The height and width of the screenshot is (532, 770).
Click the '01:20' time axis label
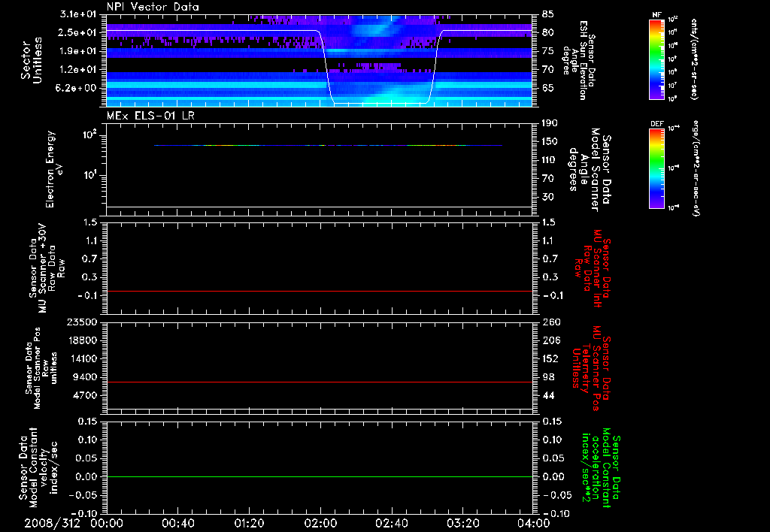click(x=249, y=523)
